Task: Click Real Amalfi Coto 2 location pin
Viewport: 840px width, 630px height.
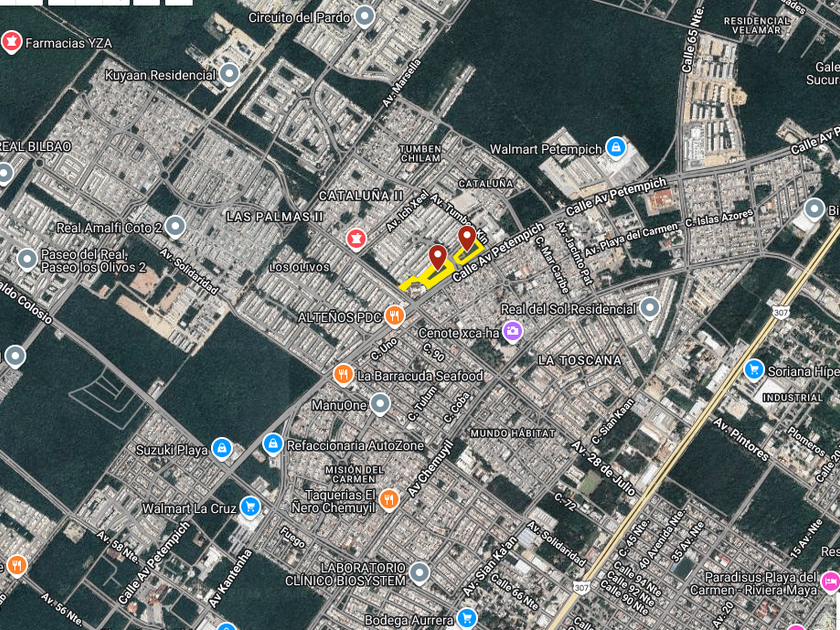Action: click(175, 227)
